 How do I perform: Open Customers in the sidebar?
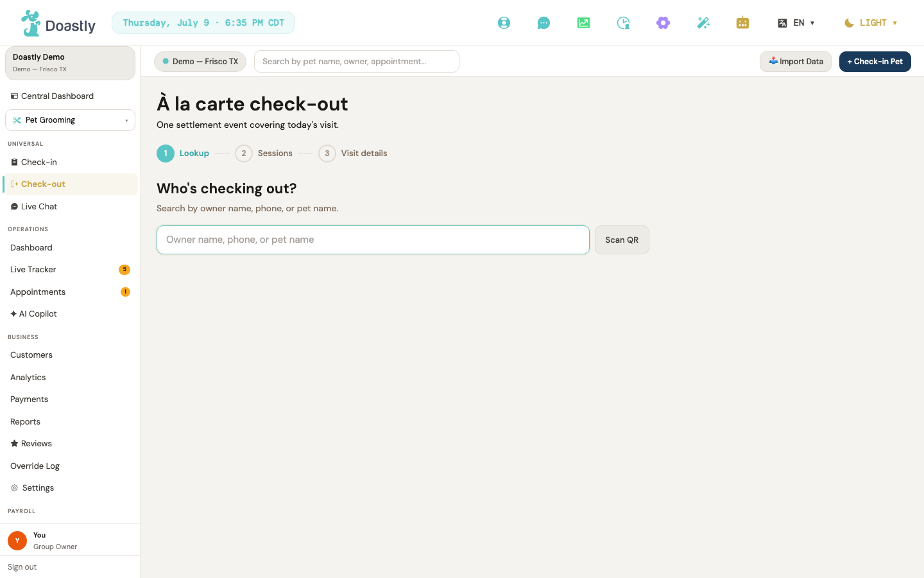point(70,355)
